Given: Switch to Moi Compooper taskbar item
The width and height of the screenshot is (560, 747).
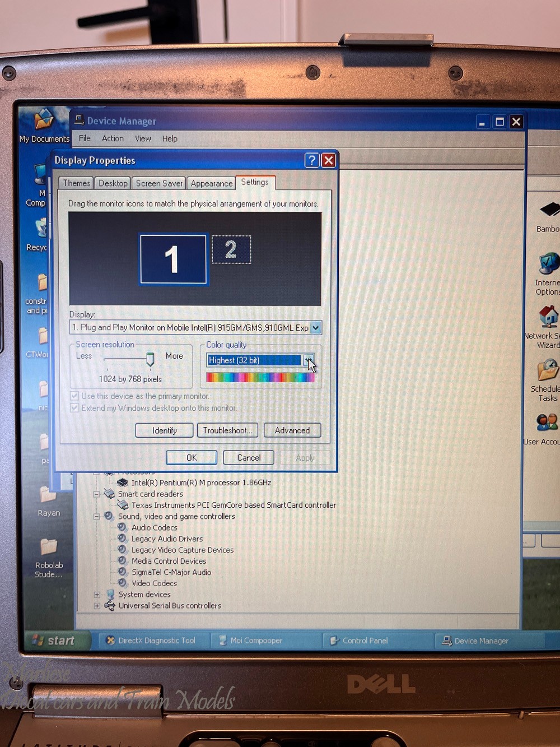Looking at the screenshot, I should (x=267, y=641).
